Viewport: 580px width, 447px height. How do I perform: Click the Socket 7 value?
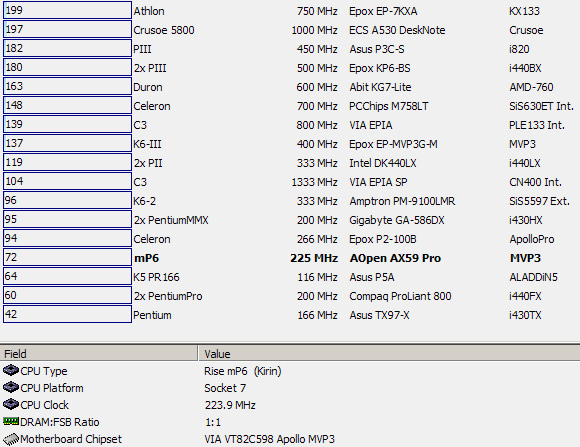pos(225,388)
